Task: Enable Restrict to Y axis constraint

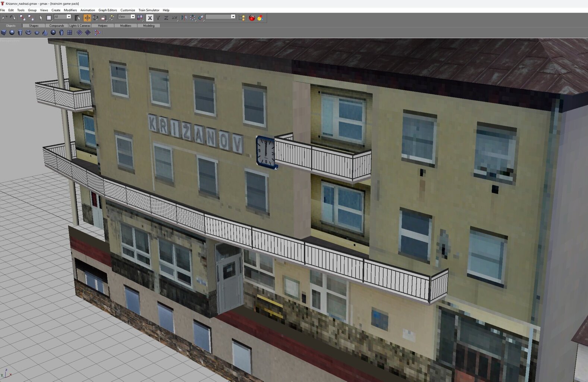Action: pyautogui.click(x=158, y=18)
